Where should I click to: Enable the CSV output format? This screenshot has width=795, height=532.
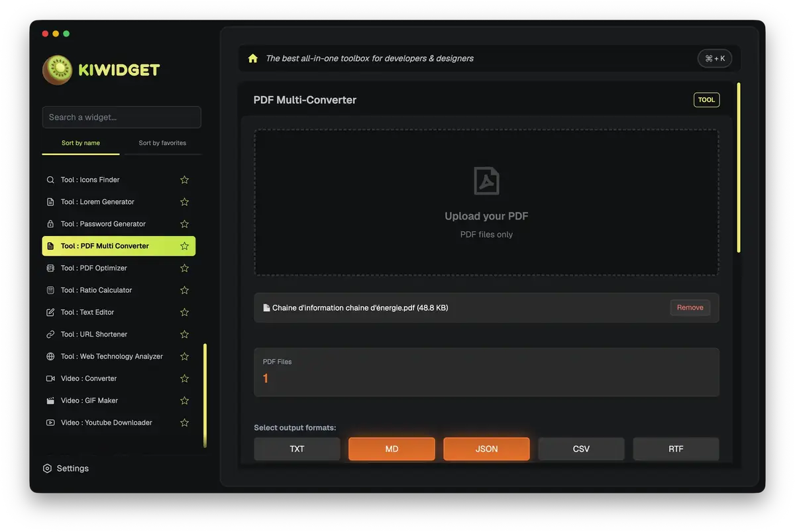point(581,449)
